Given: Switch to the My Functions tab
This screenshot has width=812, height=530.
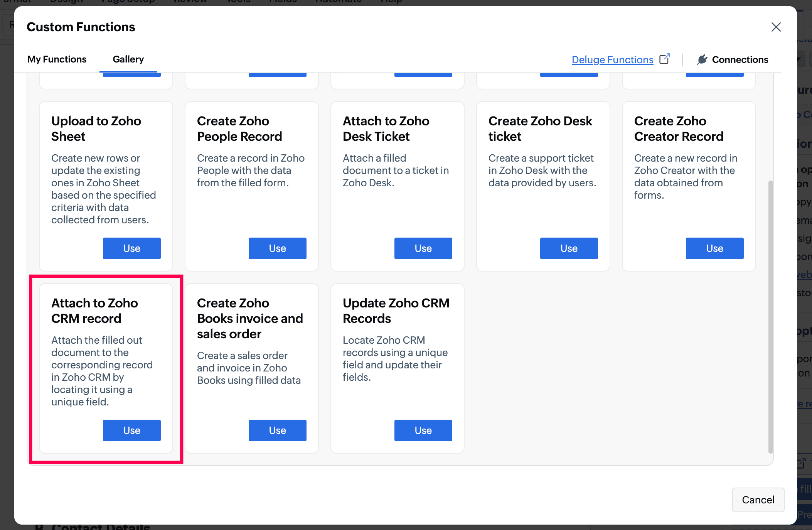Looking at the screenshot, I should (57, 59).
